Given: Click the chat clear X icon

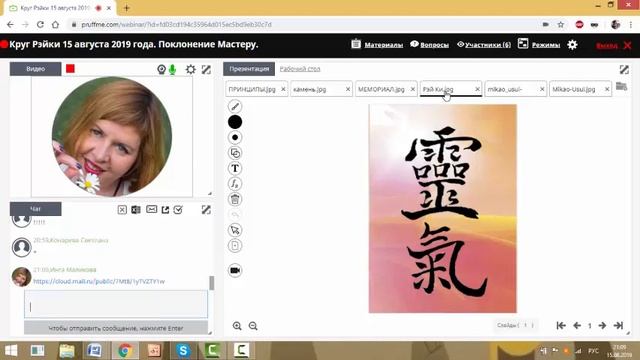Looking at the screenshot, I should 122,210.
